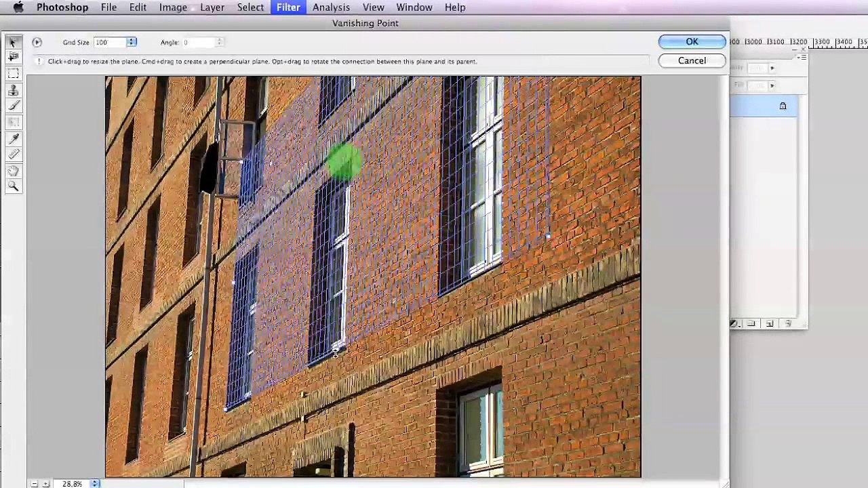Click Cancel in Vanishing Point dialog
The height and width of the screenshot is (488, 868).
click(x=692, y=60)
